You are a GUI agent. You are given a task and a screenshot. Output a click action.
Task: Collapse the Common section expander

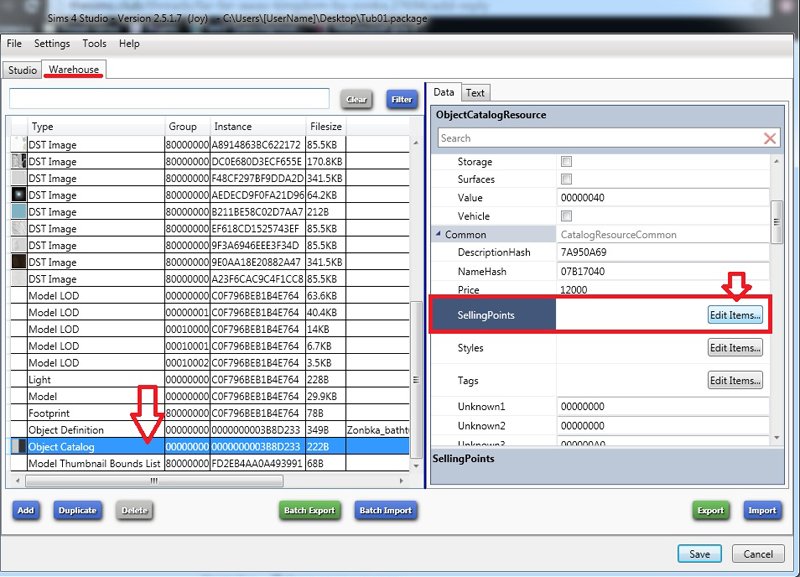(437, 235)
